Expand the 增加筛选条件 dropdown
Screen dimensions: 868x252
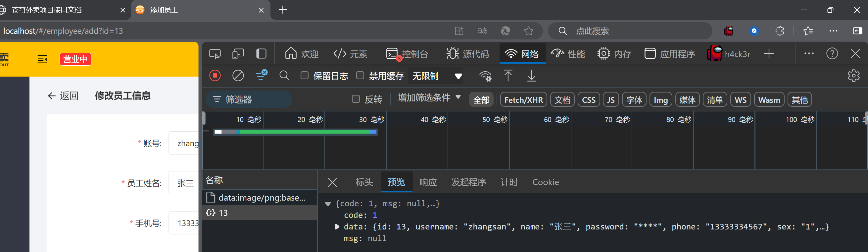tap(429, 98)
